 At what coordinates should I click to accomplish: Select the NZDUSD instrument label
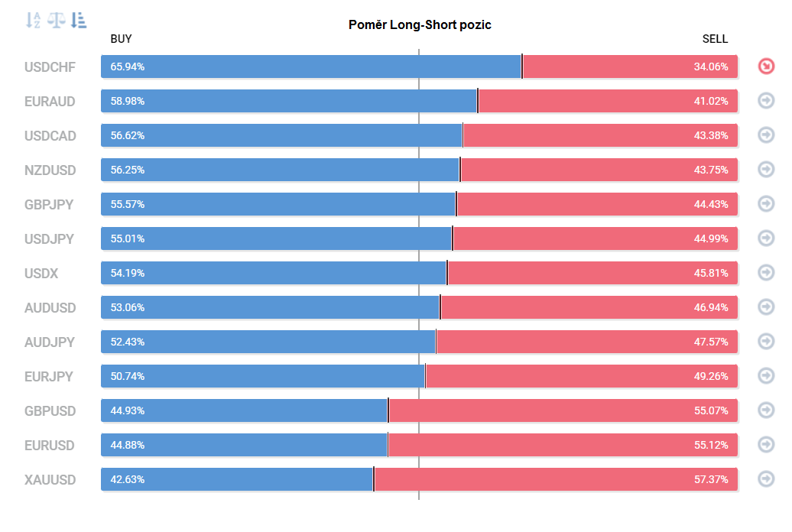click(50, 170)
